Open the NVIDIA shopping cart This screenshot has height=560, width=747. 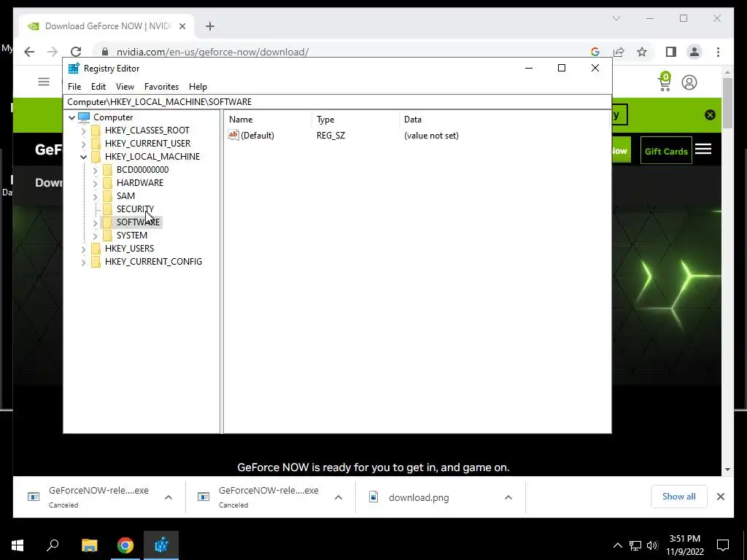(665, 82)
